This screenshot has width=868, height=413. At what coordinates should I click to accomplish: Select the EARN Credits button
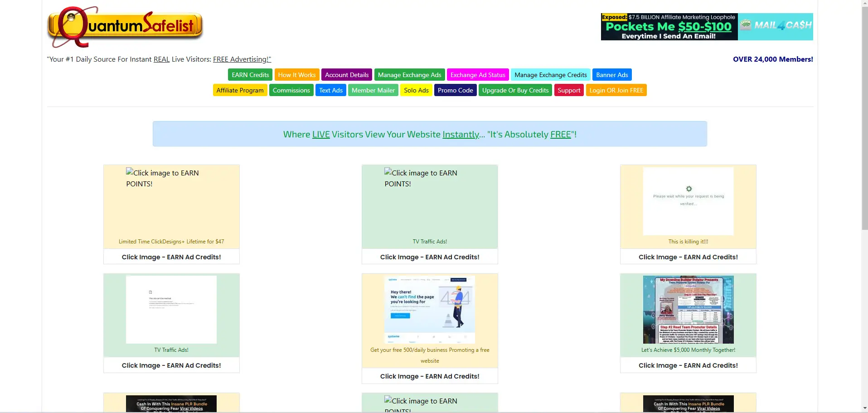coord(250,74)
